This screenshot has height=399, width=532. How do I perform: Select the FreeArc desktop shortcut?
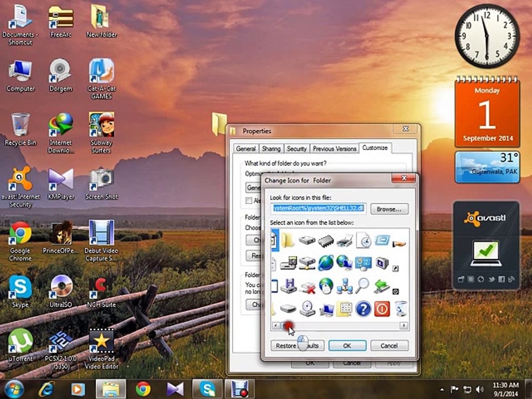point(61,21)
